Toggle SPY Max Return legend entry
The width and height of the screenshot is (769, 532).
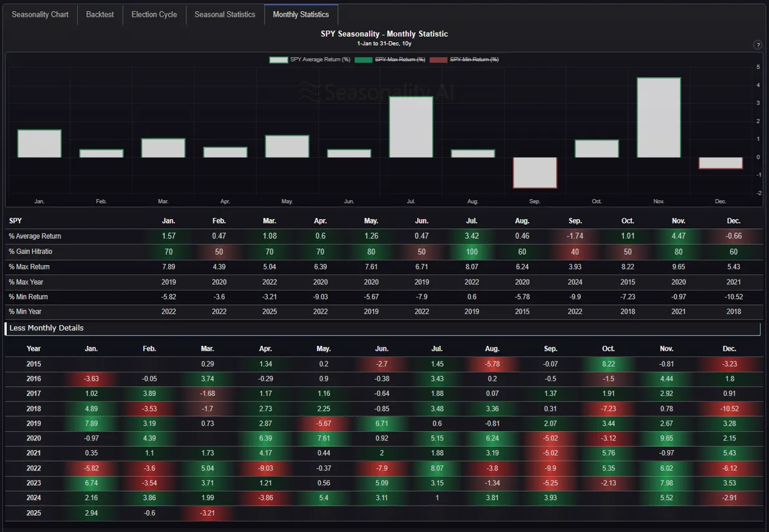pos(390,60)
